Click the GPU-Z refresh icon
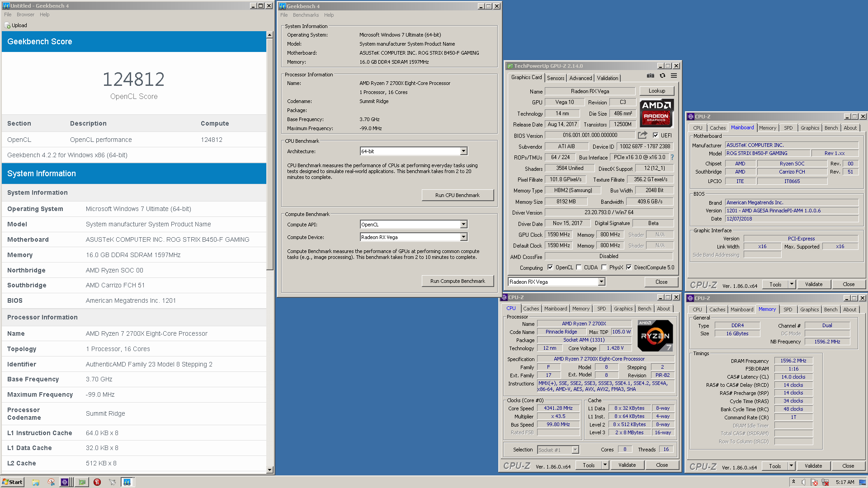 coord(662,76)
